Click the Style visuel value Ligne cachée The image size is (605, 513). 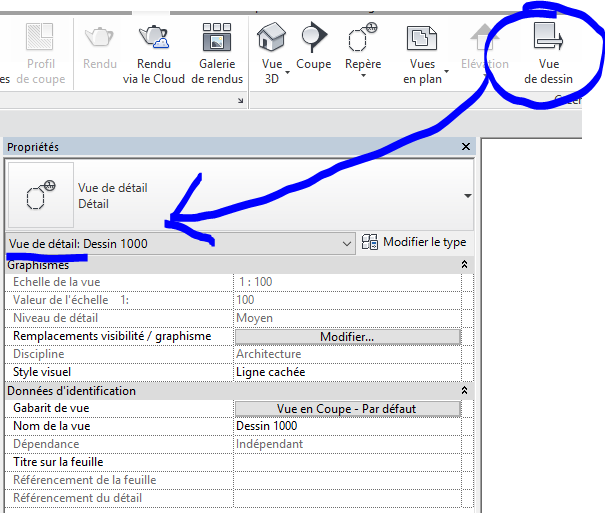(348, 372)
